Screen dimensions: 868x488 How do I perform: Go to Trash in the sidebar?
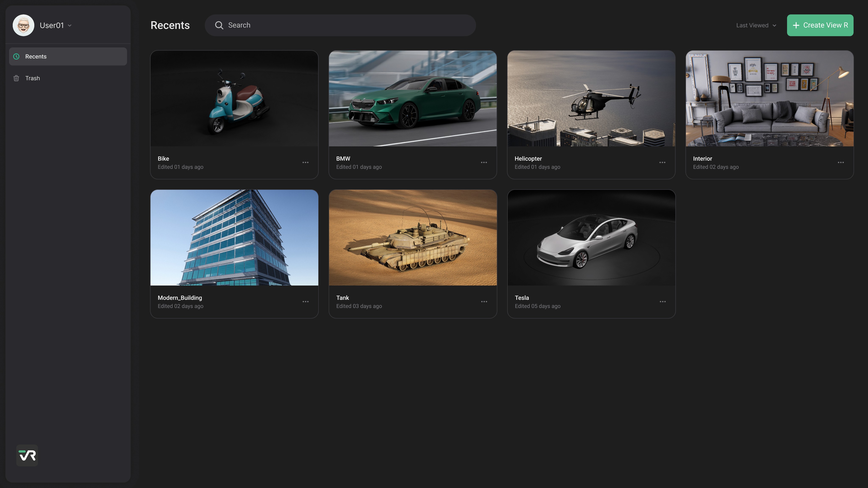(x=33, y=78)
